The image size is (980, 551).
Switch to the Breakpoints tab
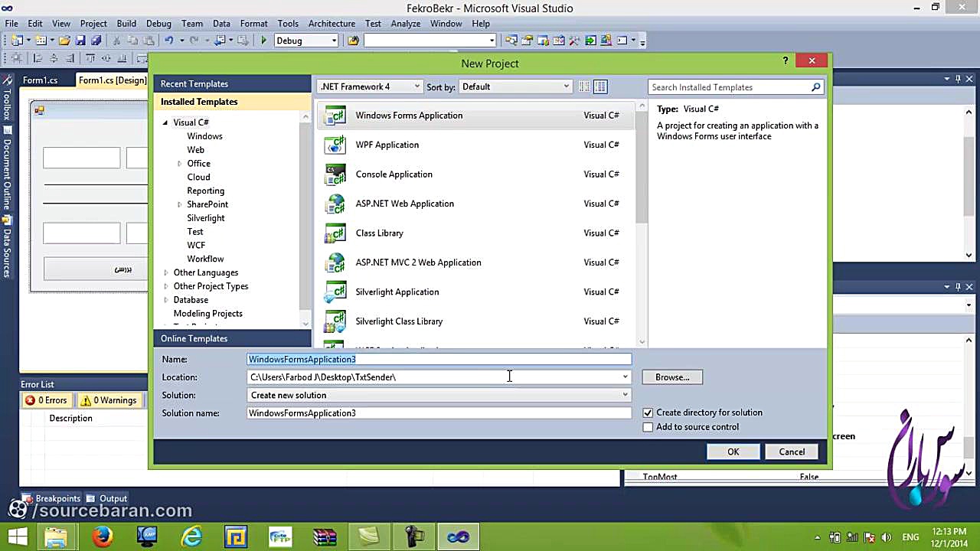click(51, 499)
